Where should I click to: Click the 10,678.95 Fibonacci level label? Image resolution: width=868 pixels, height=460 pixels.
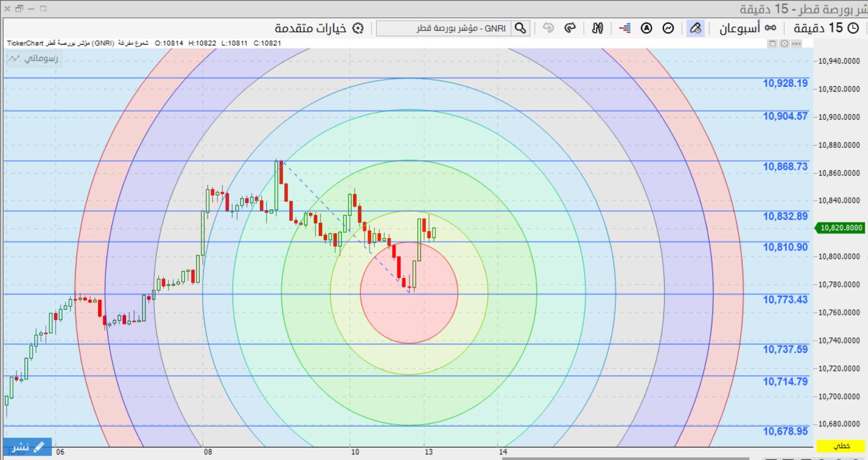pyautogui.click(x=785, y=431)
